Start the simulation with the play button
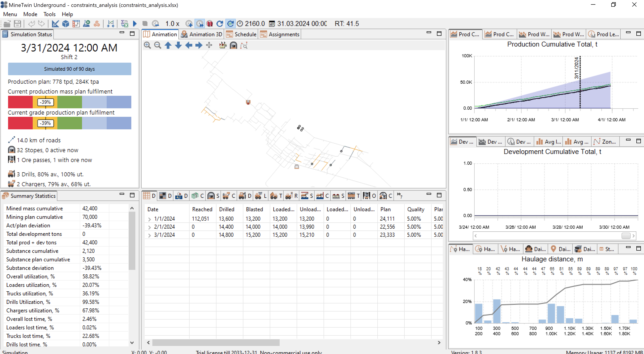This screenshot has height=354, width=644. [135, 24]
